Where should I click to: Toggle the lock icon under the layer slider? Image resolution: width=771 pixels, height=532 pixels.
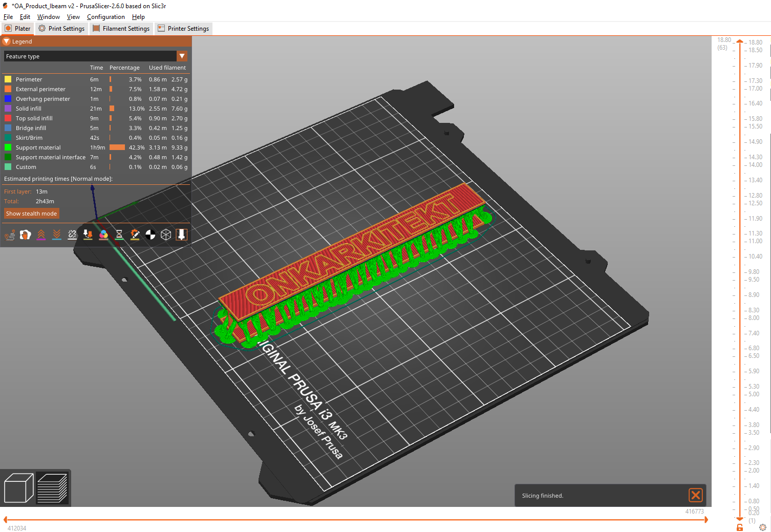point(739,527)
